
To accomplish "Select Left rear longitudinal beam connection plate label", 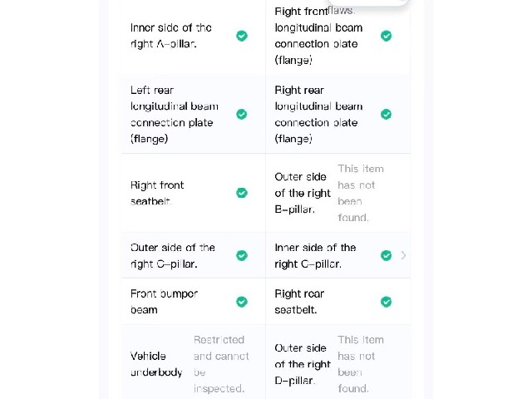I will (175, 115).
